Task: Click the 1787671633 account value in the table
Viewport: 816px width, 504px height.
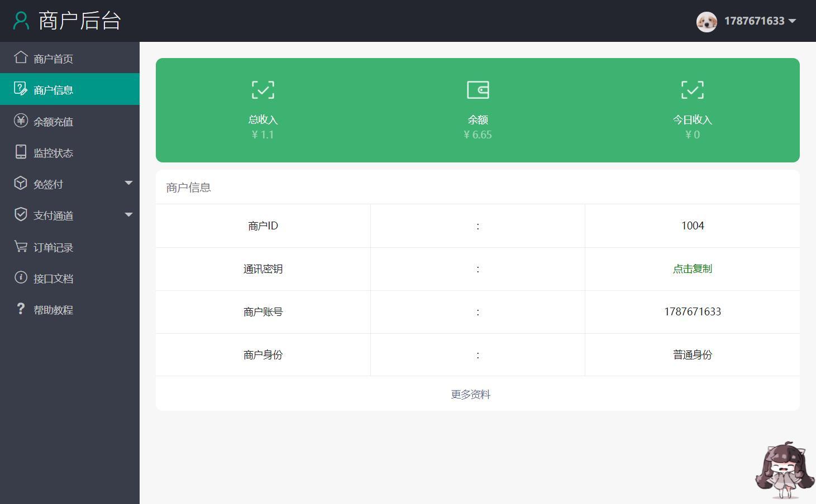Action: [693, 311]
